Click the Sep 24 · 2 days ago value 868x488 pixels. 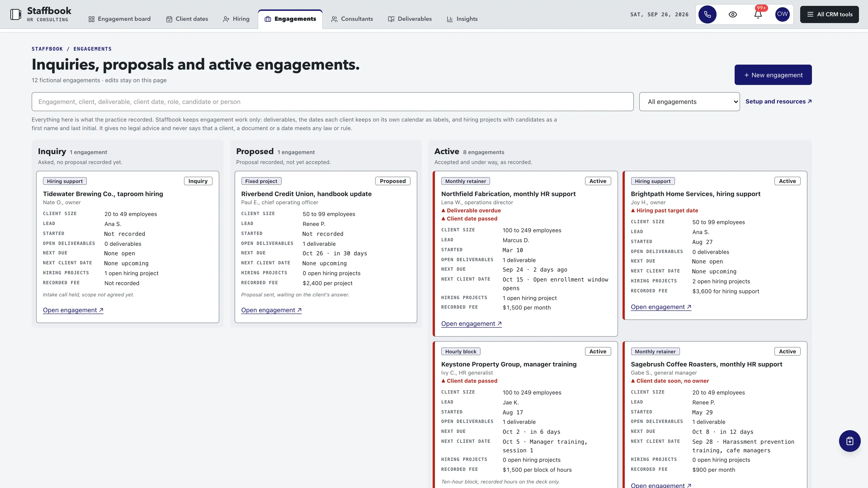pyautogui.click(x=535, y=270)
